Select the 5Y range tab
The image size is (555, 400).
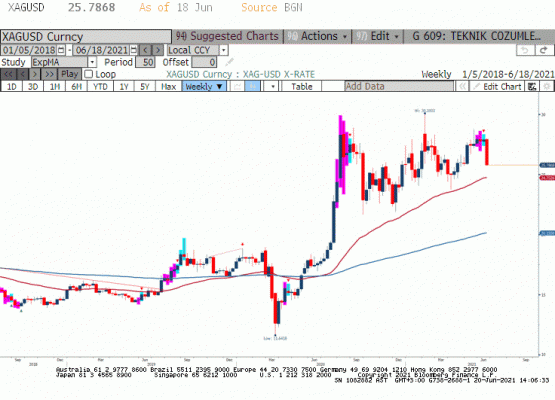coord(145,86)
